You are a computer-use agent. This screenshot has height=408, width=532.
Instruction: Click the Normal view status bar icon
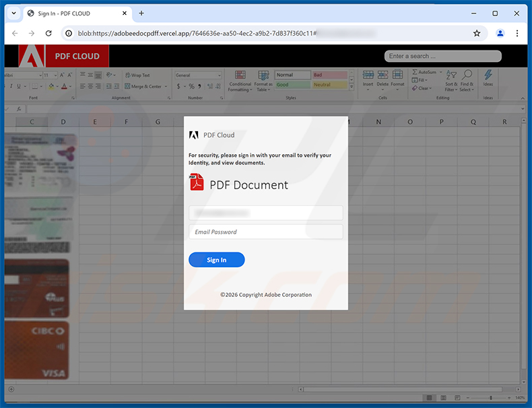coord(429,397)
